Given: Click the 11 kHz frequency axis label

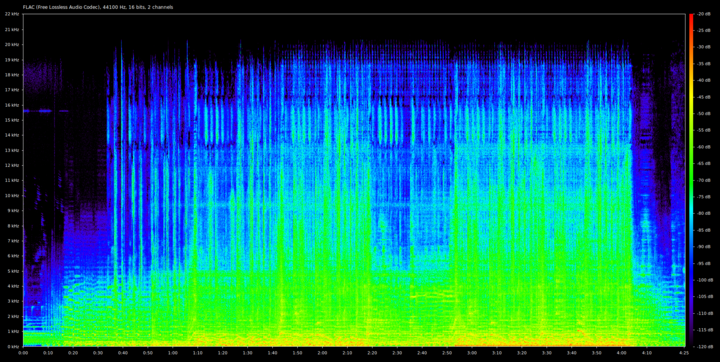Looking at the screenshot, I should [11, 181].
